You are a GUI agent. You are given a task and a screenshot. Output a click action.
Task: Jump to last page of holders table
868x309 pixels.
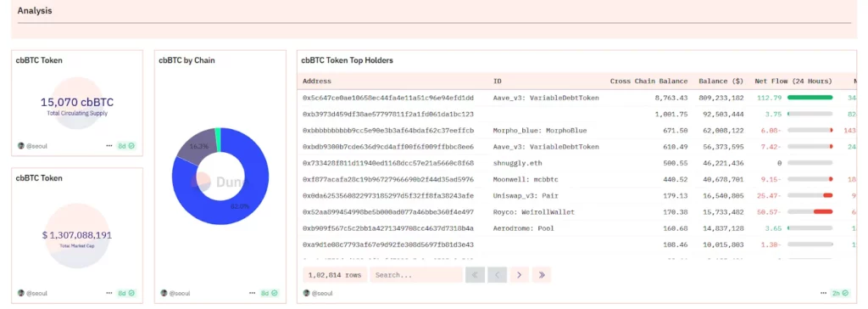[542, 274]
